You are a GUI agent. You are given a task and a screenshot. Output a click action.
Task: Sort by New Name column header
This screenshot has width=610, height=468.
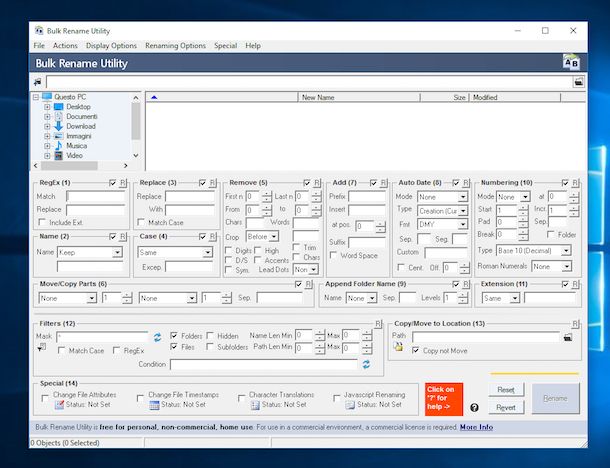[x=359, y=97]
